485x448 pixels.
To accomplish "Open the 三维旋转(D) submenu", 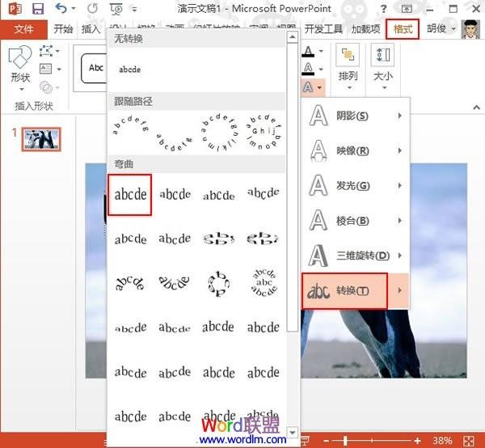I will pyautogui.click(x=355, y=256).
